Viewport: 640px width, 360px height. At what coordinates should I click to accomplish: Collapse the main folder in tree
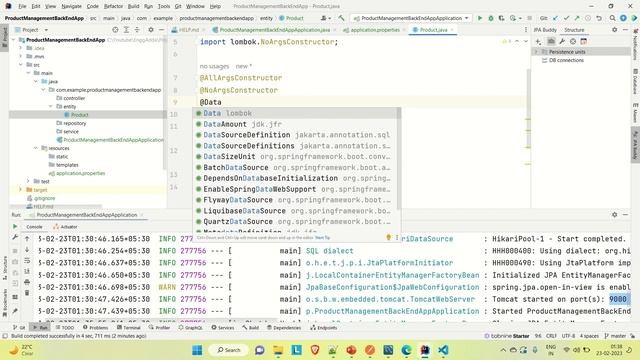(29, 73)
